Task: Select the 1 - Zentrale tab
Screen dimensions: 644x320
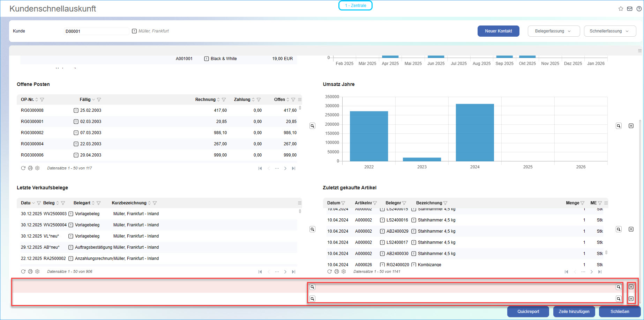Action: 355,6
